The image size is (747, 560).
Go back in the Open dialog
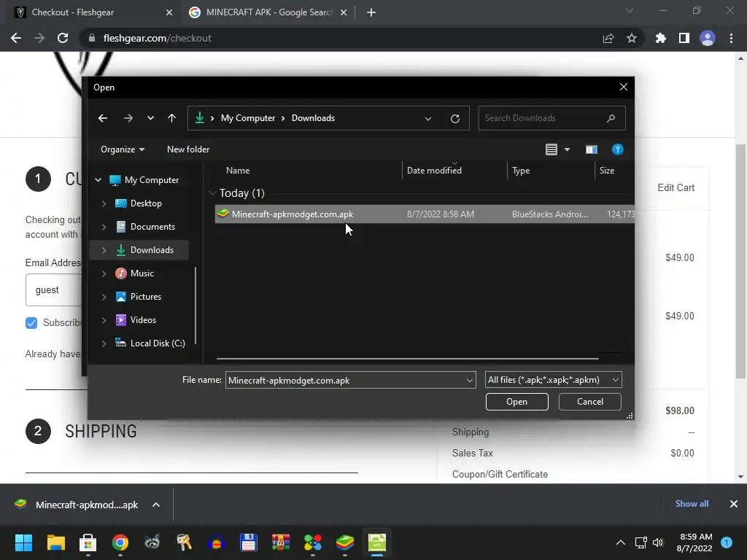[102, 118]
